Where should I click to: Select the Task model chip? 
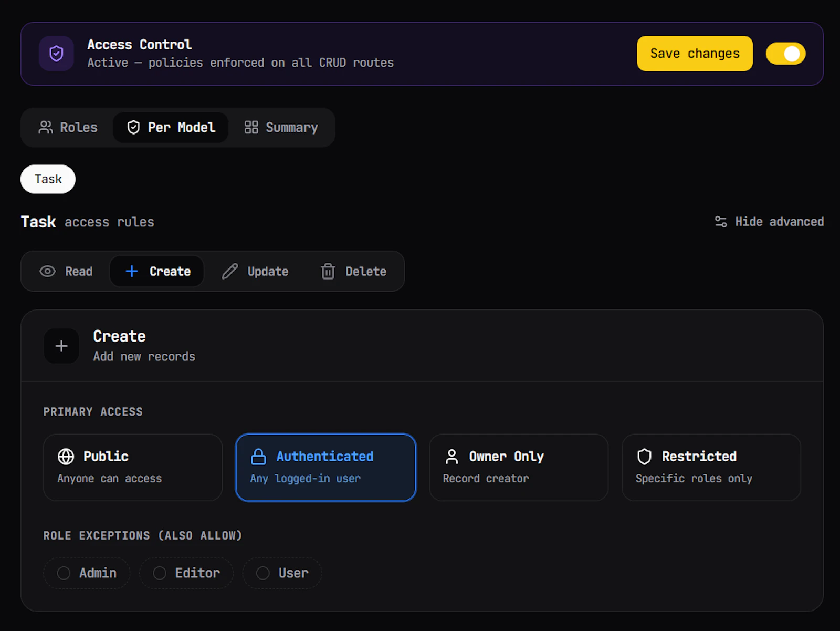(x=48, y=179)
